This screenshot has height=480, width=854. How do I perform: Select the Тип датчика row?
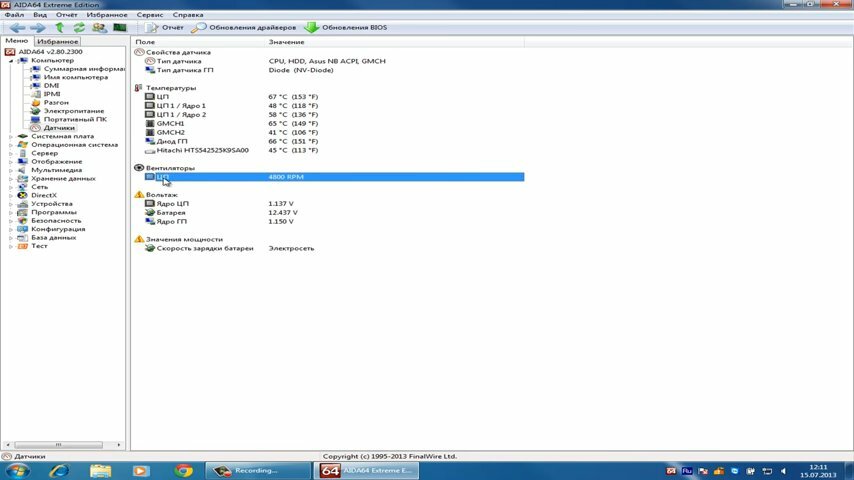click(329, 61)
